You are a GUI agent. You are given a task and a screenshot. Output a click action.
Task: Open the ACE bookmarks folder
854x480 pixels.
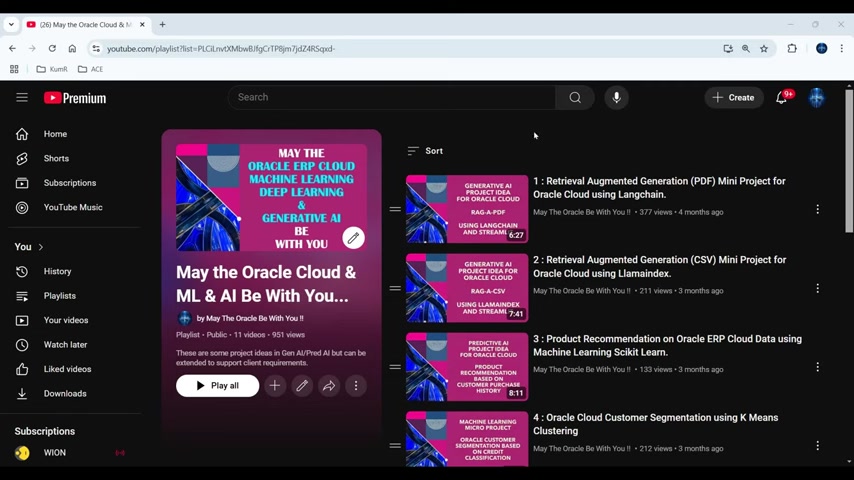[90, 69]
